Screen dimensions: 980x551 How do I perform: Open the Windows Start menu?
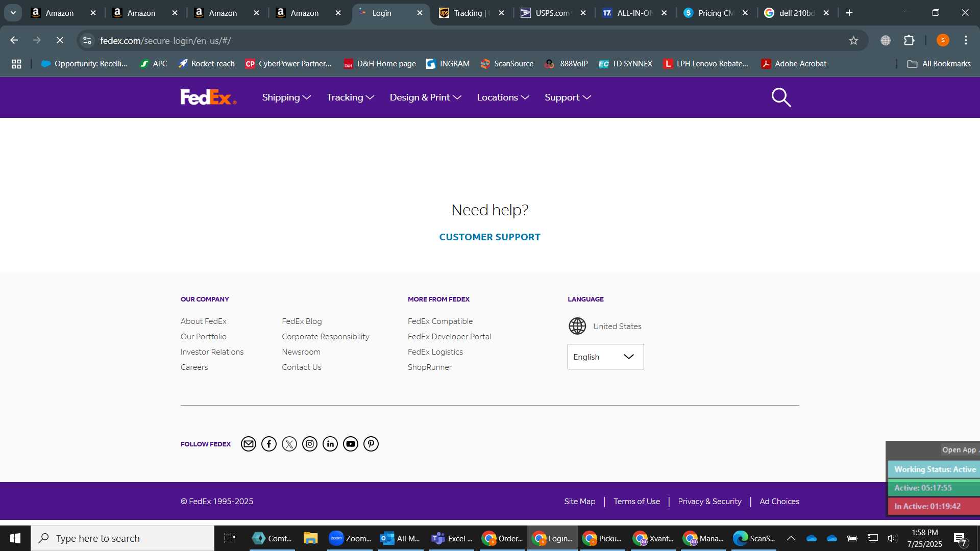tap(15, 538)
